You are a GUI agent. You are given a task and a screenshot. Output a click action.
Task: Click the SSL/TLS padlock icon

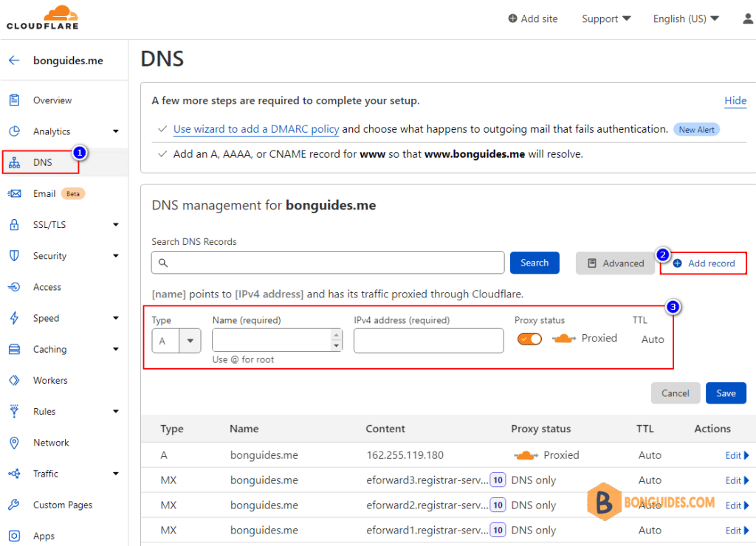tap(15, 224)
